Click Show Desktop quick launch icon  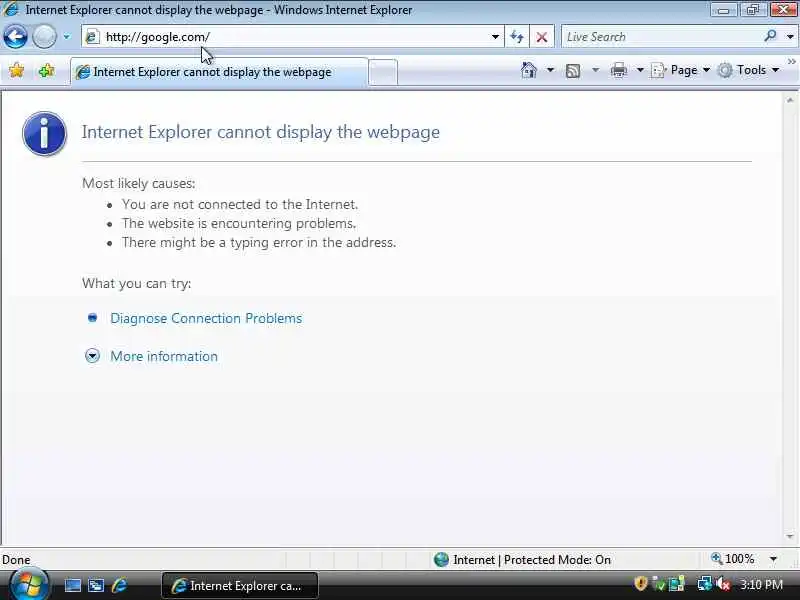tap(72, 585)
